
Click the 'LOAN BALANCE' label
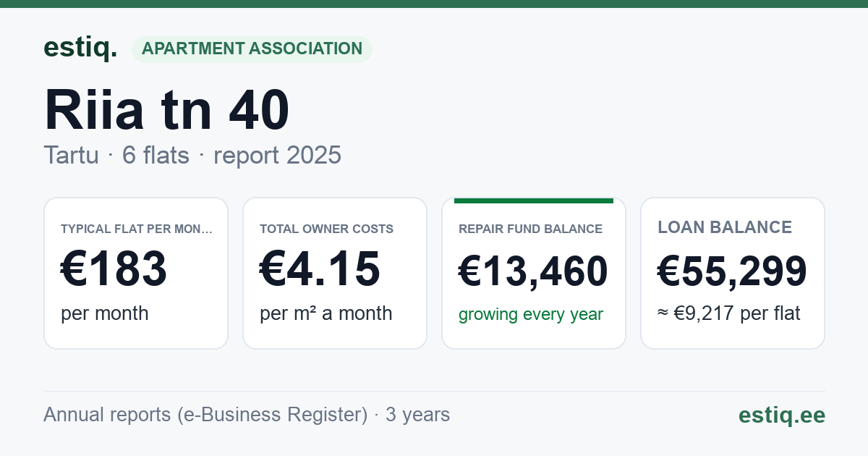pos(725,227)
